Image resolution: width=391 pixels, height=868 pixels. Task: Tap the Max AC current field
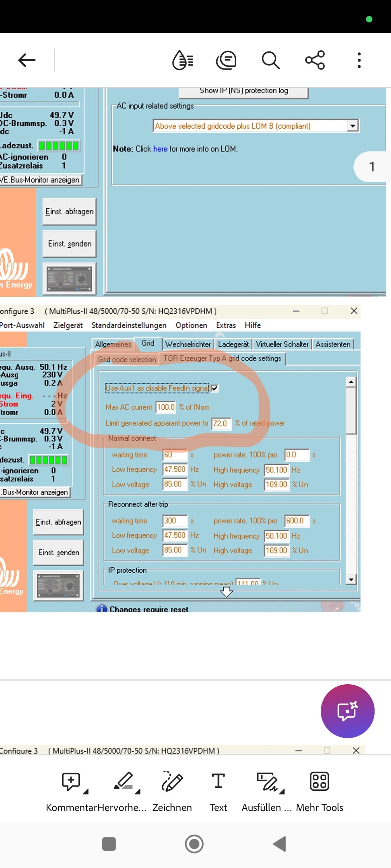pos(166,407)
